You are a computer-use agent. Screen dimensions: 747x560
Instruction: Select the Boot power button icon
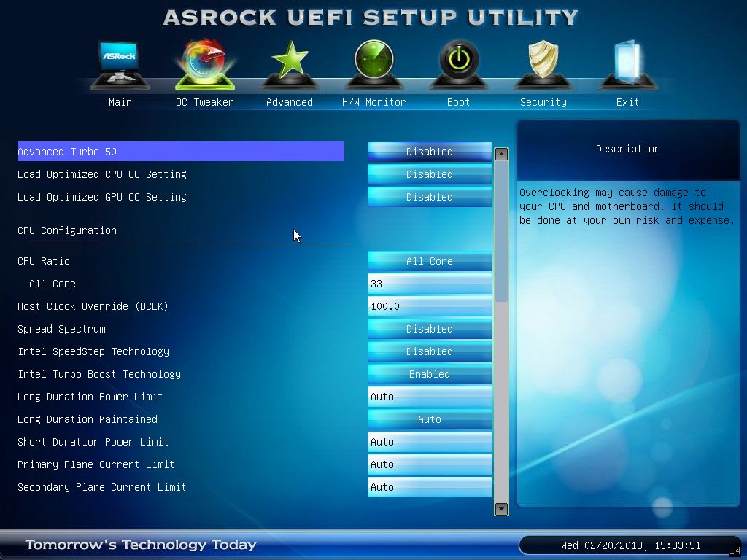tap(458, 64)
